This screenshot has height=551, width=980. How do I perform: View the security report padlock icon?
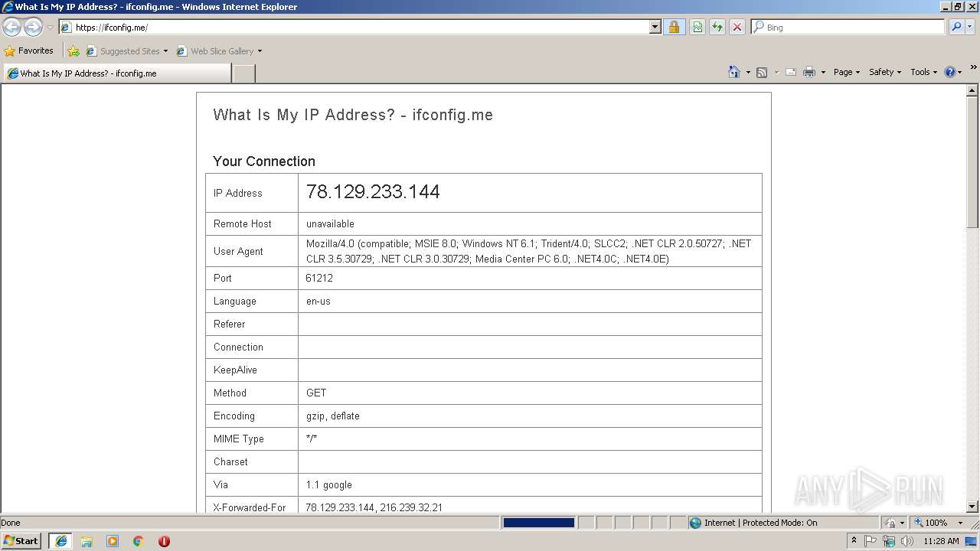tap(674, 27)
